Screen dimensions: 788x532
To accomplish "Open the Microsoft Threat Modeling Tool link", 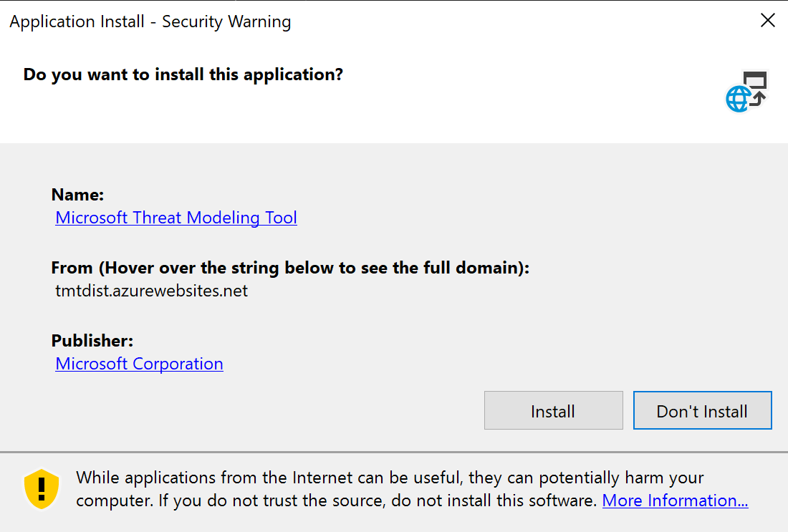I will (176, 218).
